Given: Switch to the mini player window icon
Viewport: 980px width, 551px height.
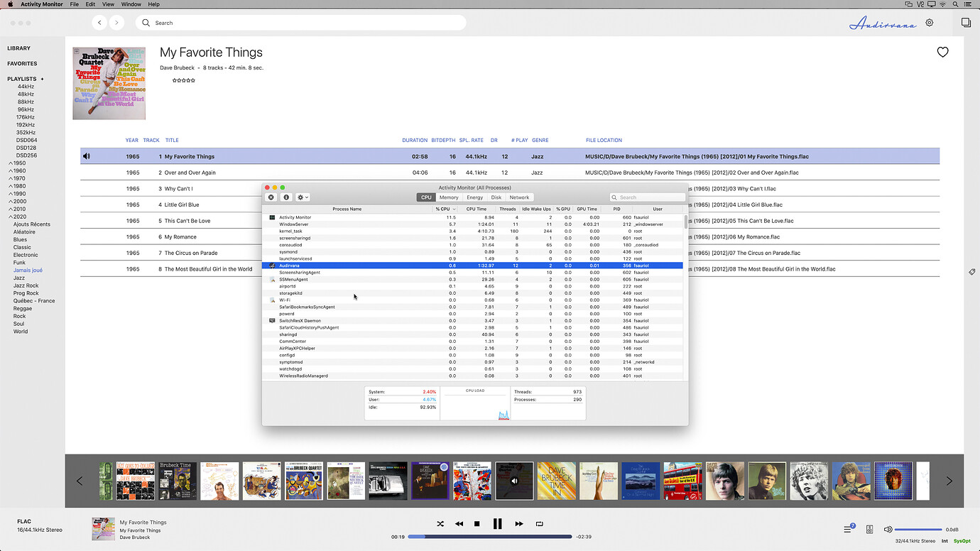Looking at the screenshot, I should [966, 23].
